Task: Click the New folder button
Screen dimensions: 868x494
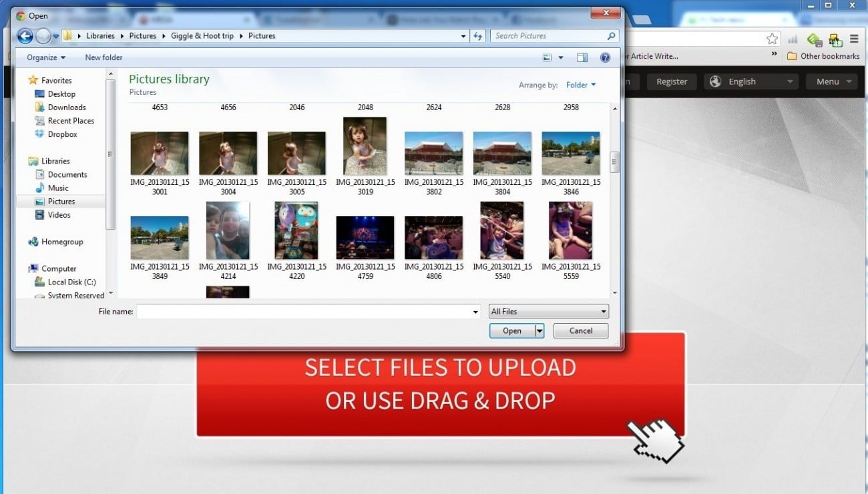Action: click(x=103, y=57)
